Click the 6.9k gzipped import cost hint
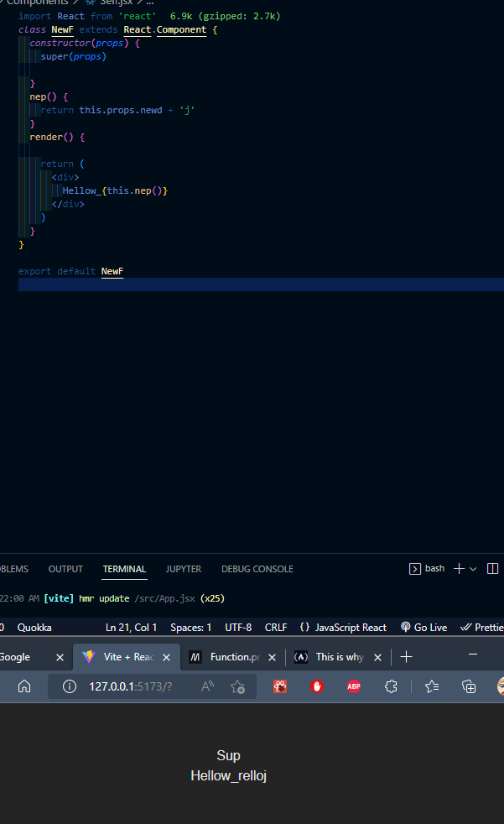The height and width of the screenshot is (824, 504). click(x=226, y=16)
